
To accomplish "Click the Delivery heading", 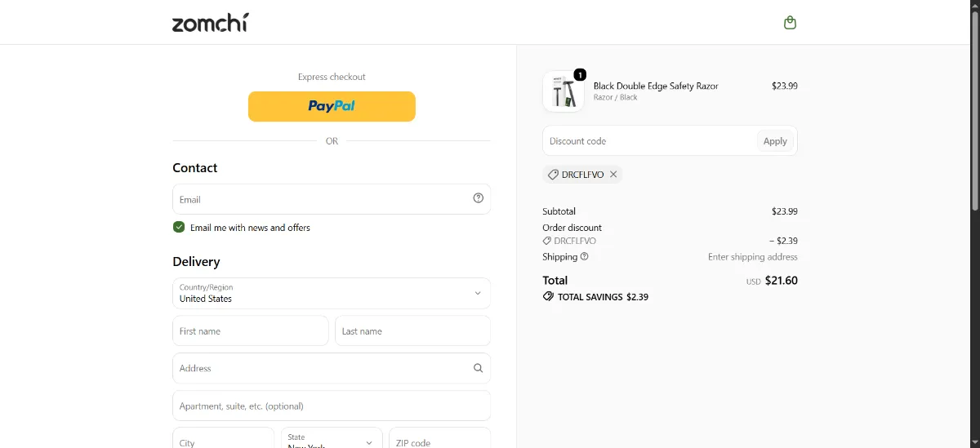I will tap(196, 262).
